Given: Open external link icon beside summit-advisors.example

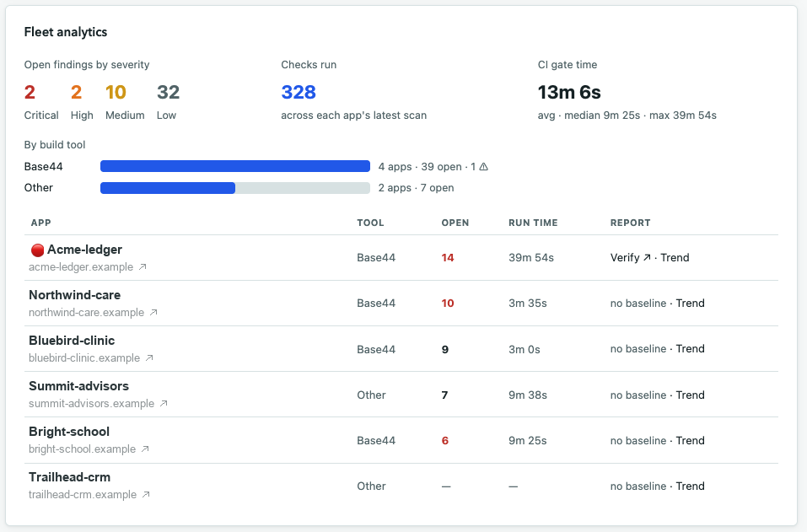Looking at the screenshot, I should click(x=164, y=403).
